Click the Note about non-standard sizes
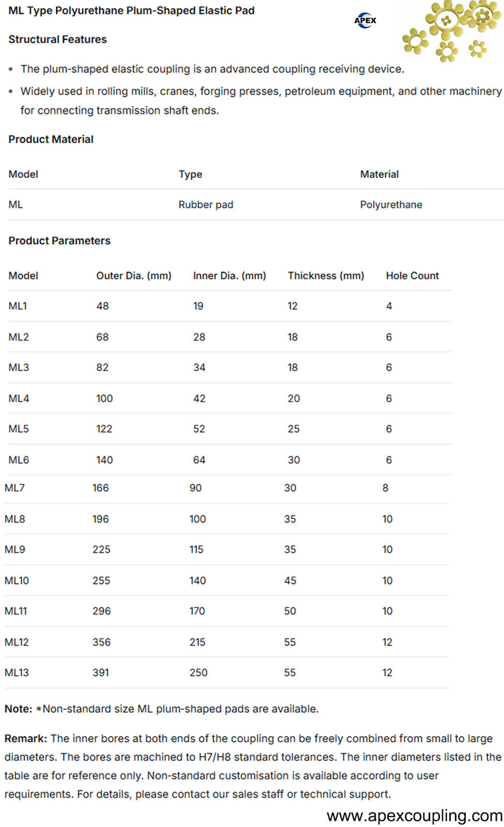Image resolution: width=504 pixels, height=827 pixels. tap(161, 709)
